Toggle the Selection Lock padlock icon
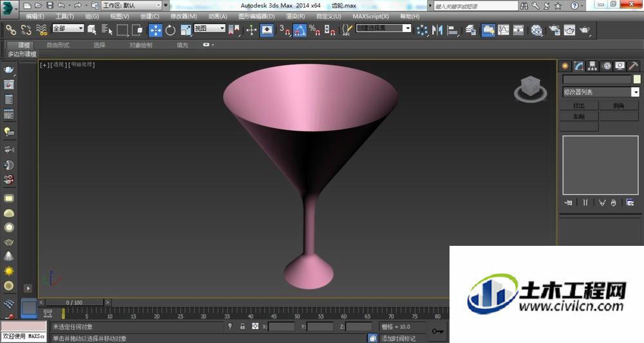Screen dimensions: 644x343 click(242, 326)
